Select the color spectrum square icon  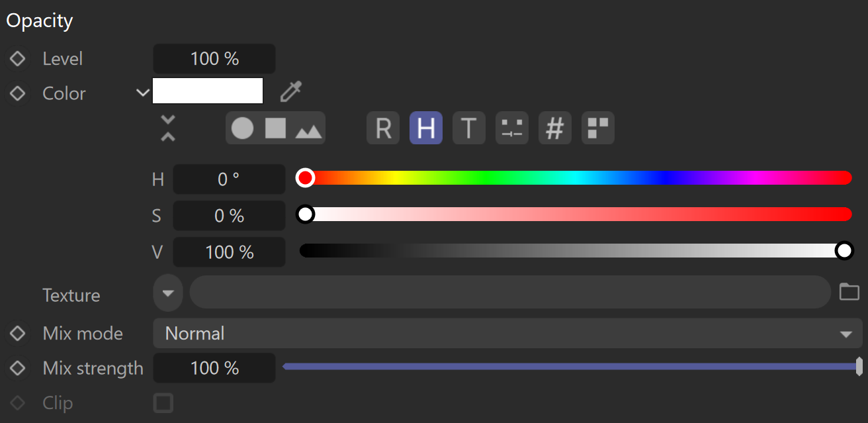pos(275,128)
